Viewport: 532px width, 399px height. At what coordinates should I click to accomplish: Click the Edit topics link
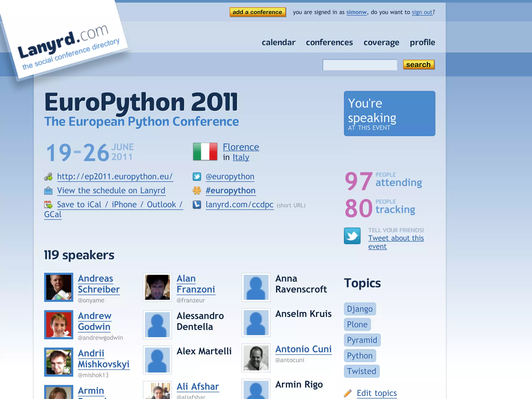377,393
